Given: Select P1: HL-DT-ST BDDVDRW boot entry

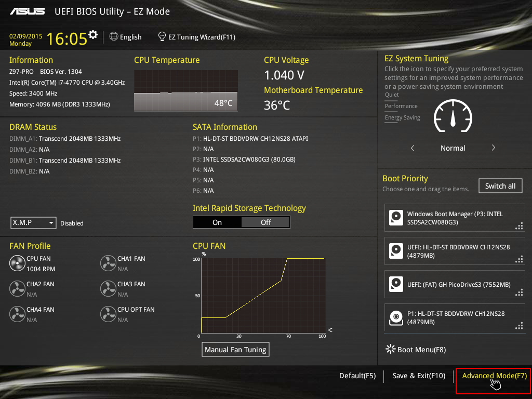Looking at the screenshot, I should coord(455,317).
